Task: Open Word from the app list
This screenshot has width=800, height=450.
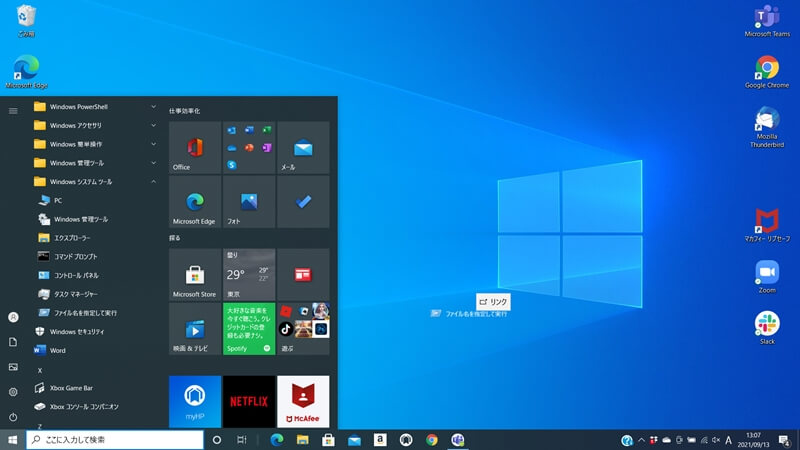Action: (x=95, y=351)
